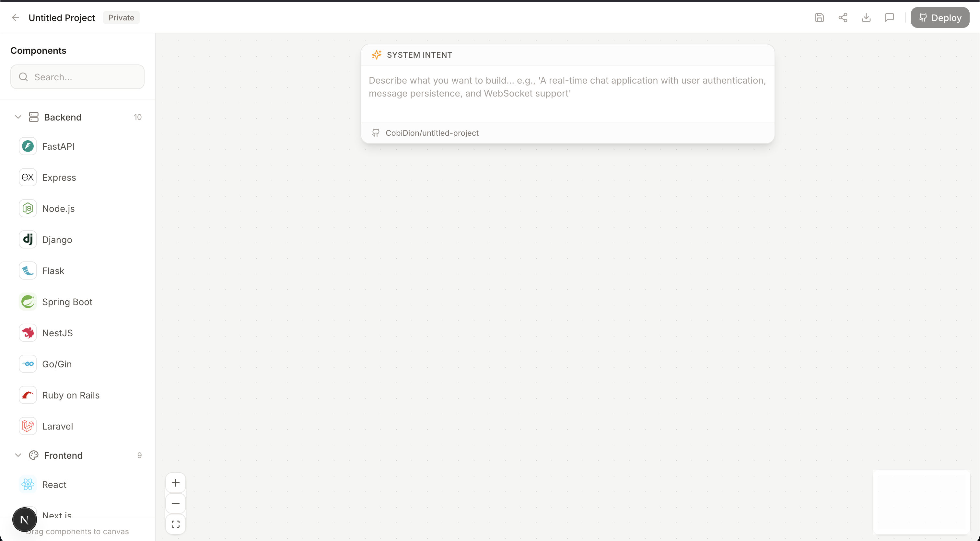Collapse the Frontend category chevron

point(18,455)
